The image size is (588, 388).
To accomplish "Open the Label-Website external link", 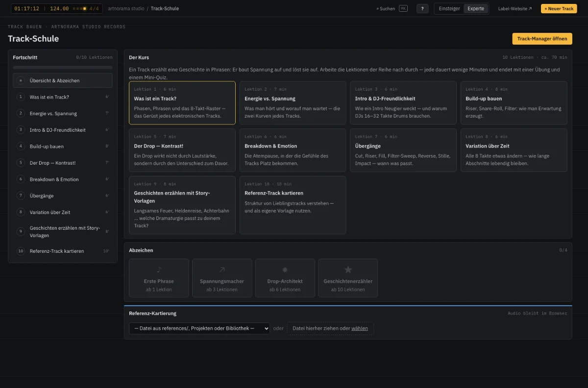I will click(x=515, y=8).
